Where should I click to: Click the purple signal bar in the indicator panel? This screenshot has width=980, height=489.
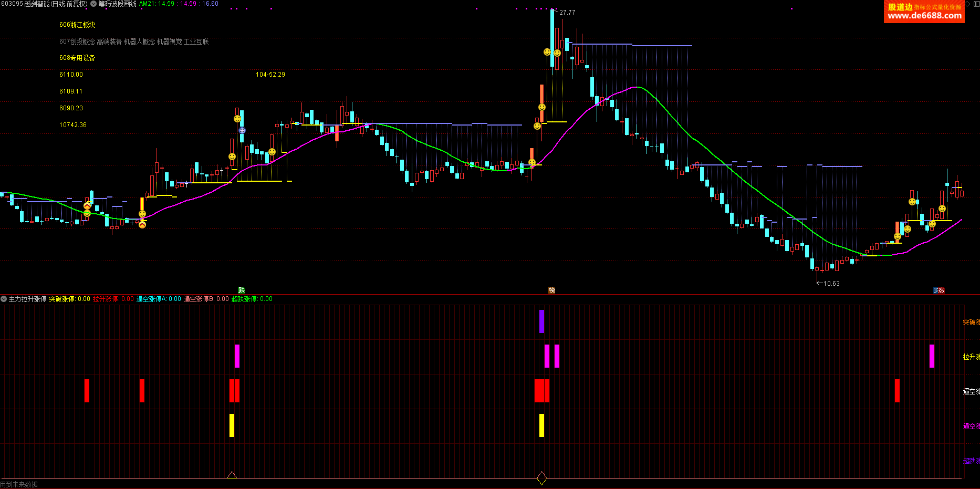pos(541,321)
